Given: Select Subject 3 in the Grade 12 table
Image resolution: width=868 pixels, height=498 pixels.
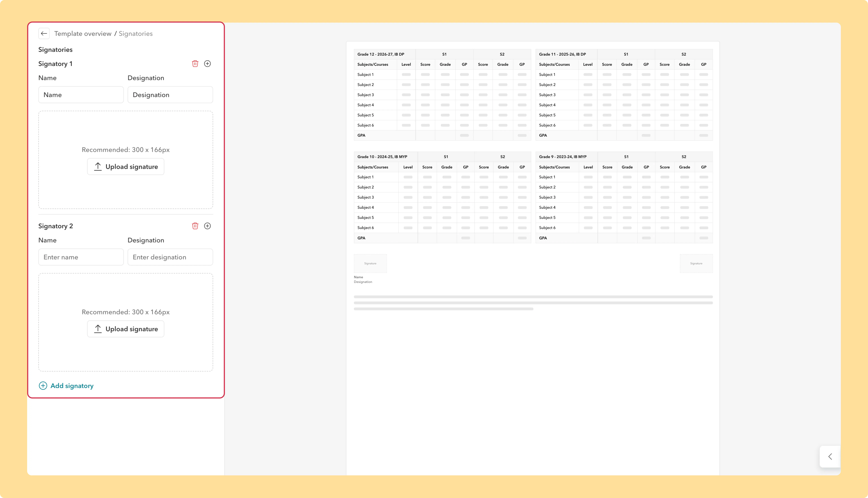Looking at the screenshot, I should pos(365,95).
